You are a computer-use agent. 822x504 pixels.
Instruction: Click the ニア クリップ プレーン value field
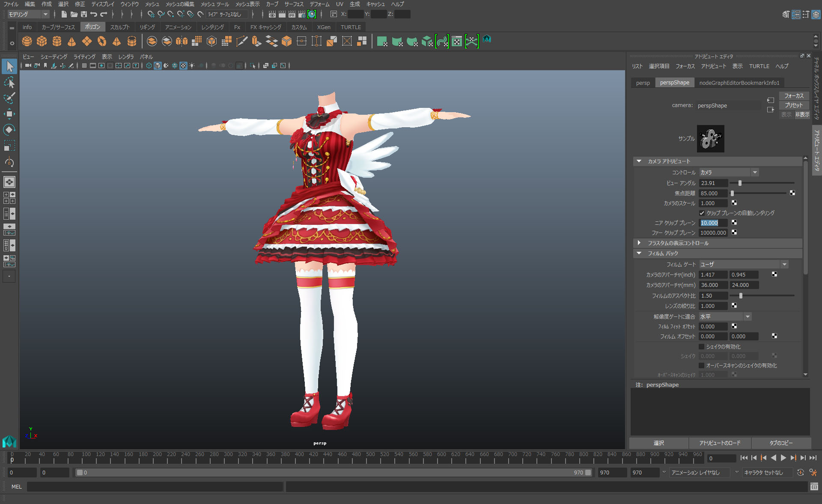click(x=713, y=223)
